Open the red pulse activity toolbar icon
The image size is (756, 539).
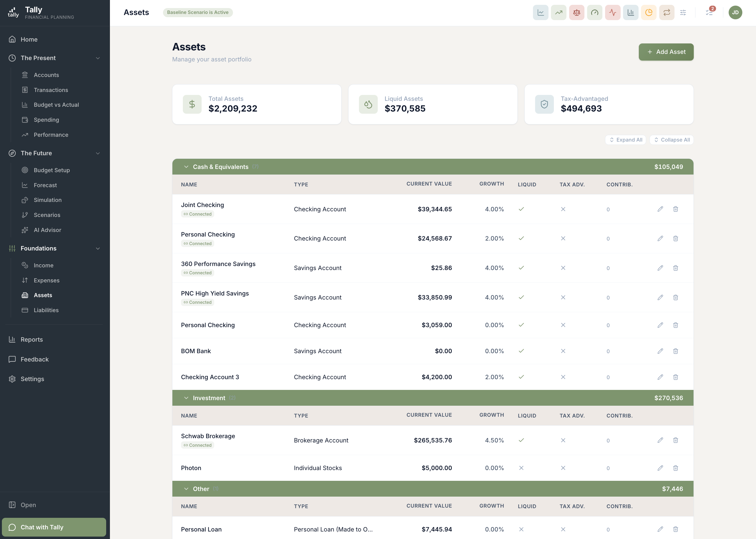613,13
